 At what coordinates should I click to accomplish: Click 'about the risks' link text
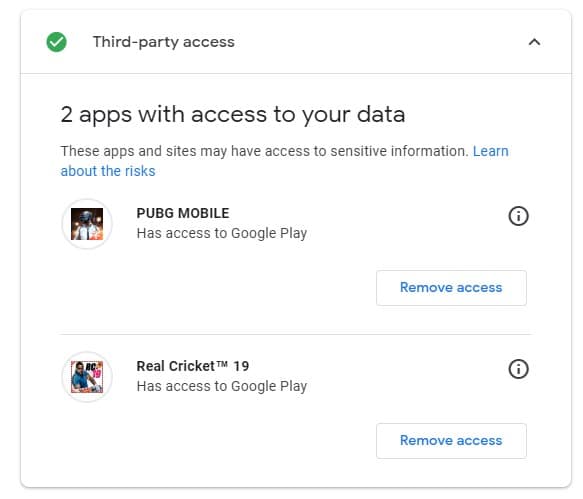point(108,171)
